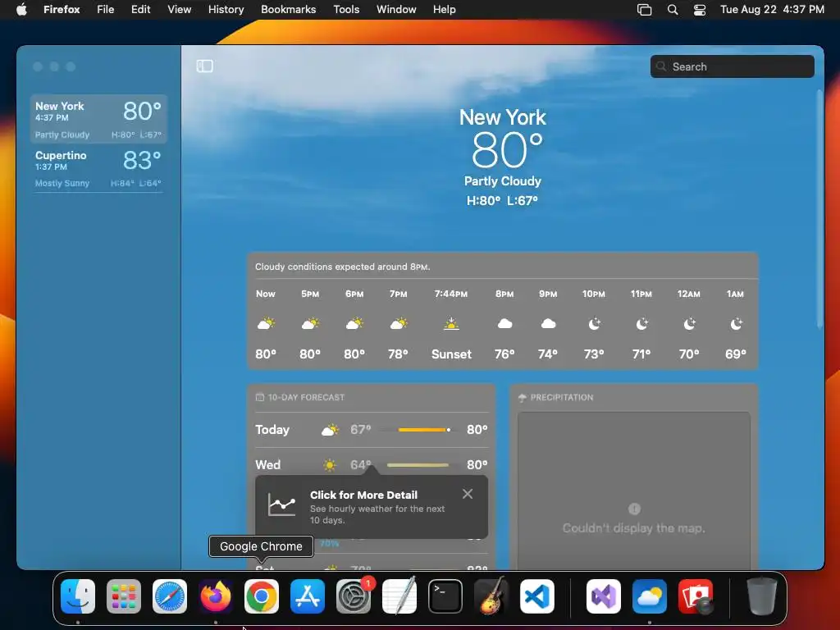Open the History menu
This screenshot has height=630, width=840.
point(226,9)
